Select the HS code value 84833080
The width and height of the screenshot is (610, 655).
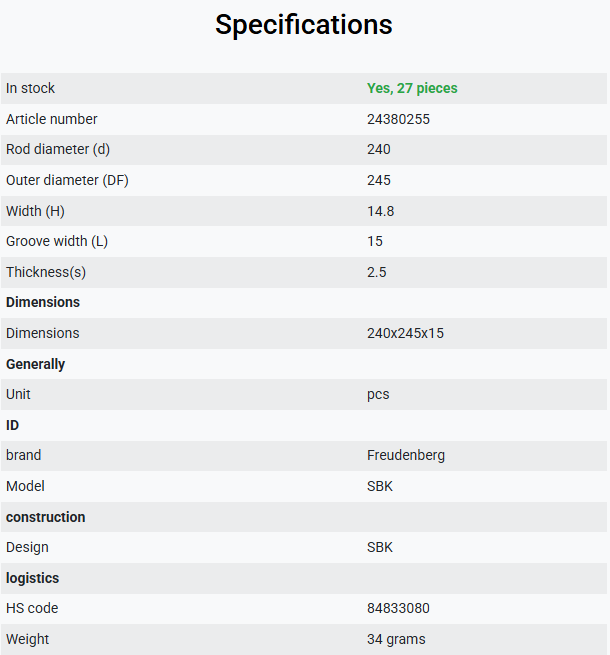398,609
